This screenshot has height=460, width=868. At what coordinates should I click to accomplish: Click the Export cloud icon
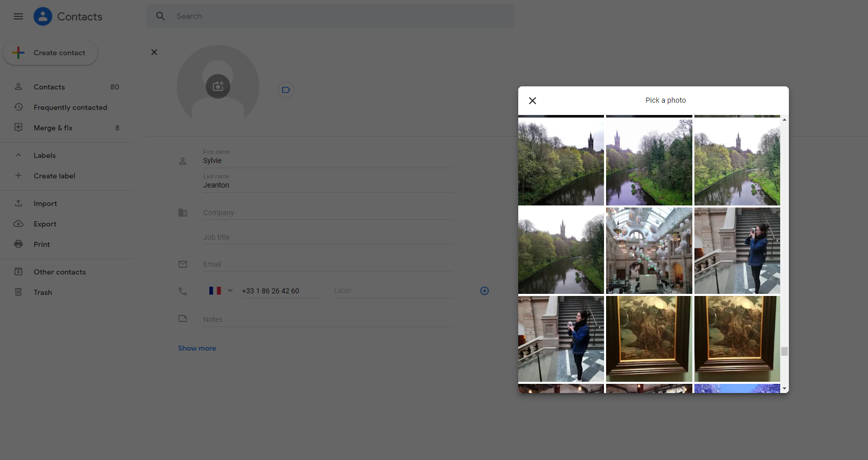pos(18,224)
